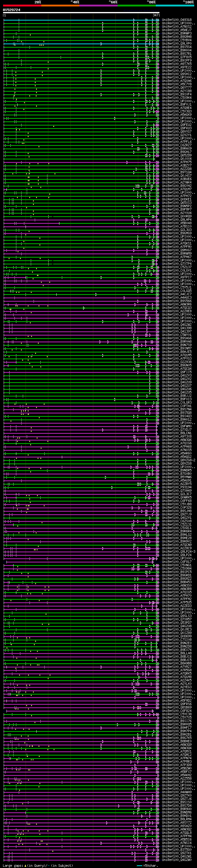Viewport: 197px width, 868px height.
Task: Select the UniRef100_A5AR60 label
Action: (177, 454)
